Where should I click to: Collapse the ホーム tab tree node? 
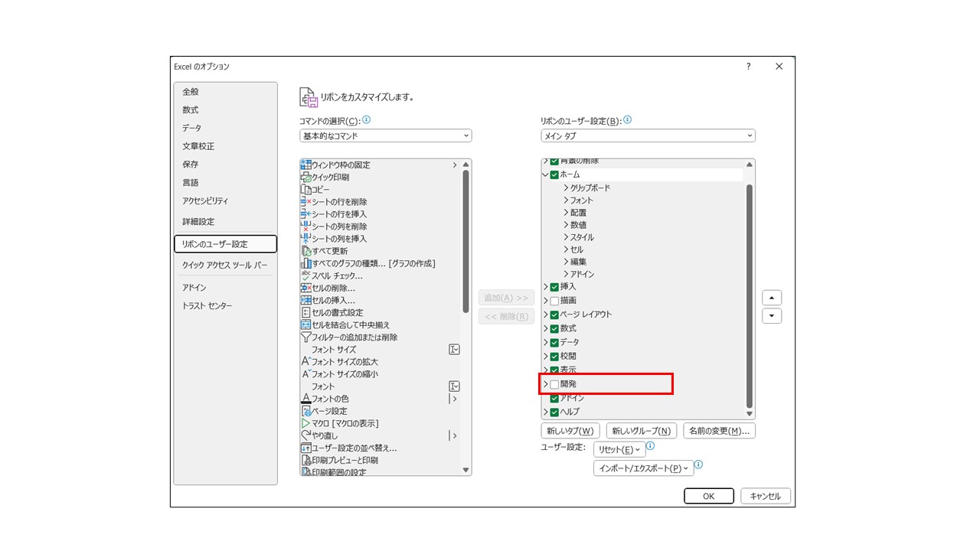(x=545, y=174)
